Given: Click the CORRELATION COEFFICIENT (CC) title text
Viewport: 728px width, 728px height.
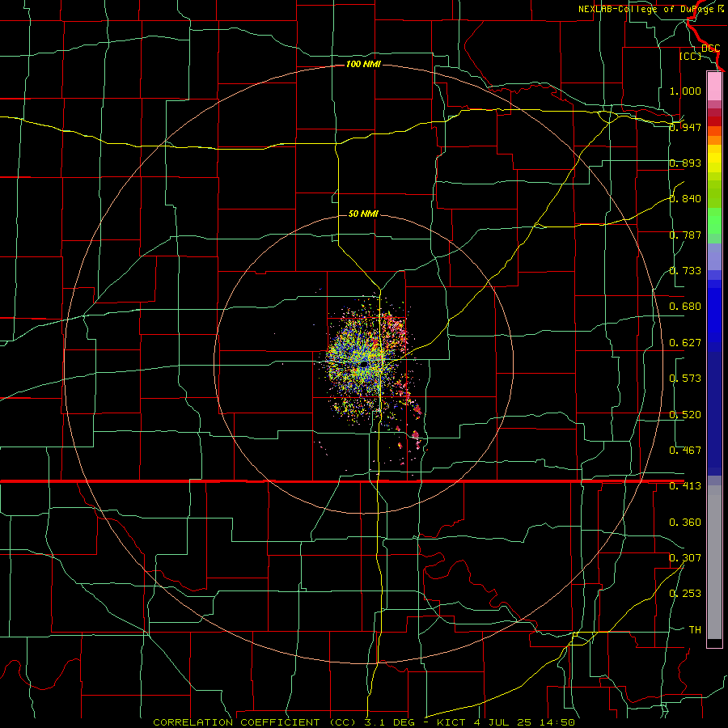Looking at the screenshot, I should pos(253,722).
